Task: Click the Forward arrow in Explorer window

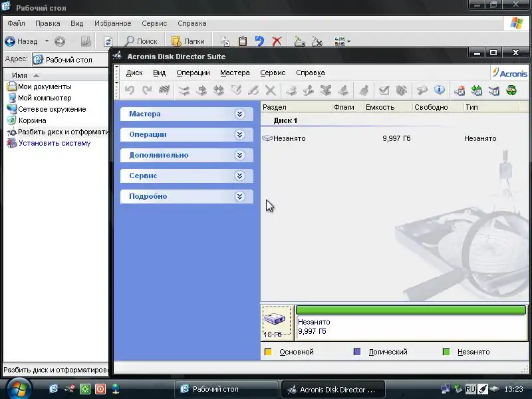Action: point(60,41)
